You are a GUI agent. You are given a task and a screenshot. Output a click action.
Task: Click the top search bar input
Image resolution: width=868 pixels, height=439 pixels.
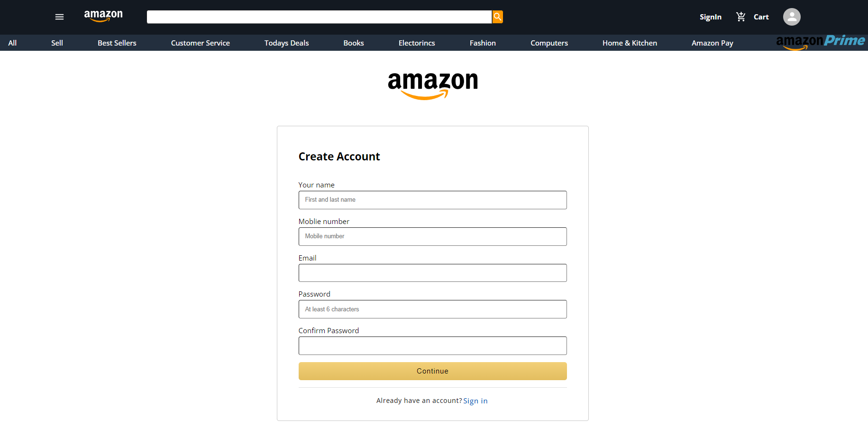[320, 17]
